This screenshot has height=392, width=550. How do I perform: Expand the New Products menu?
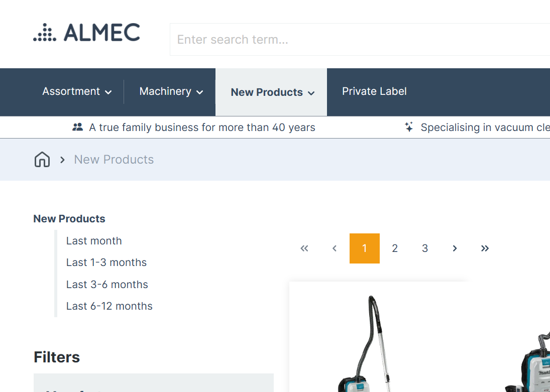tap(272, 92)
